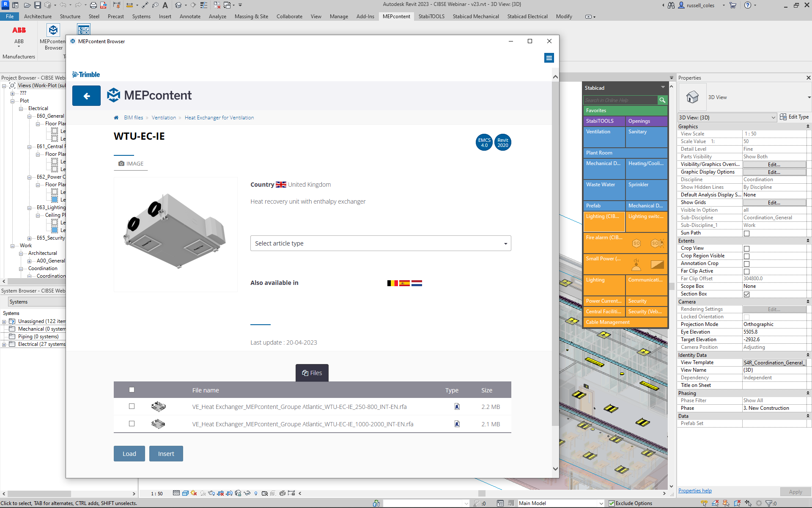The width and height of the screenshot is (812, 508).
Task: Expand the Electrical (27 systems) tree node
Action: pos(4,345)
